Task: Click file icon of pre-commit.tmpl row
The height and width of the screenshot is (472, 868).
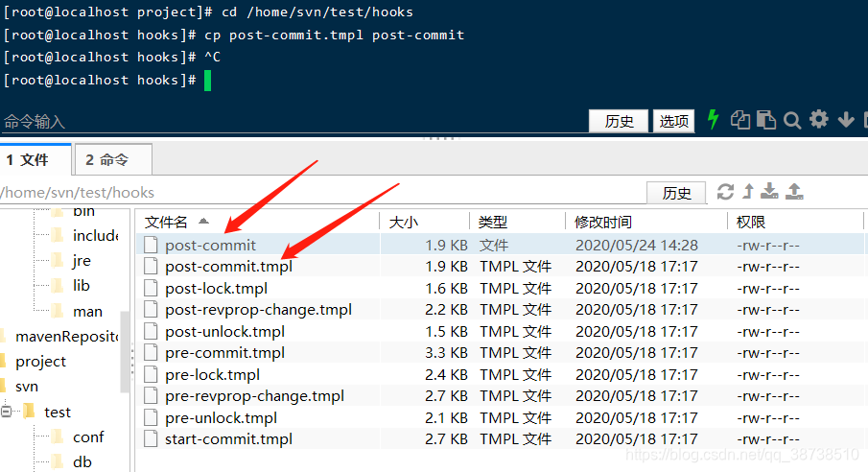Action: coord(151,353)
